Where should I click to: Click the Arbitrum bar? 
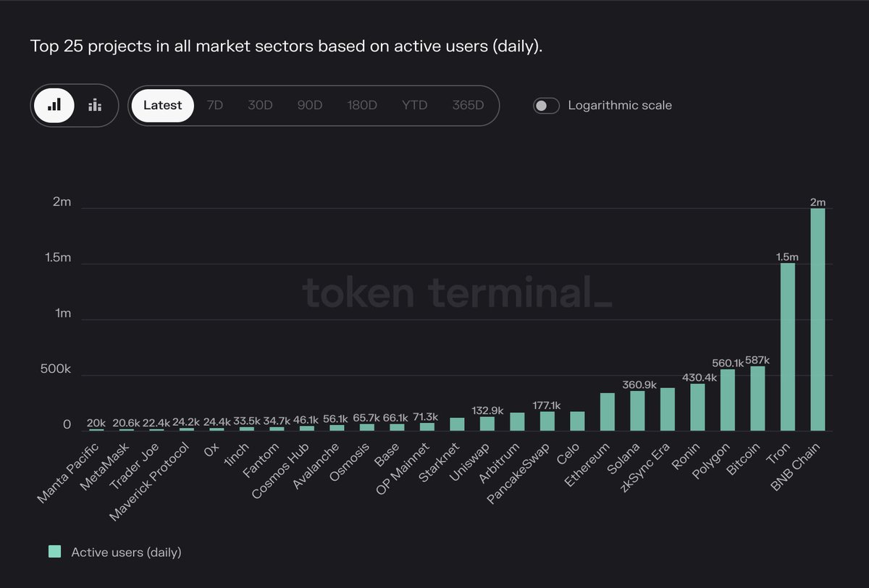click(x=517, y=421)
